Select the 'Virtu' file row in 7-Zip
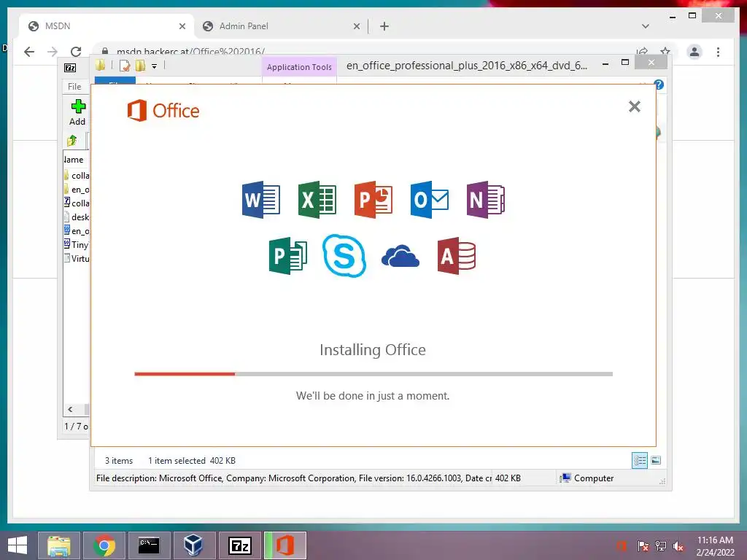 pyautogui.click(x=76, y=259)
